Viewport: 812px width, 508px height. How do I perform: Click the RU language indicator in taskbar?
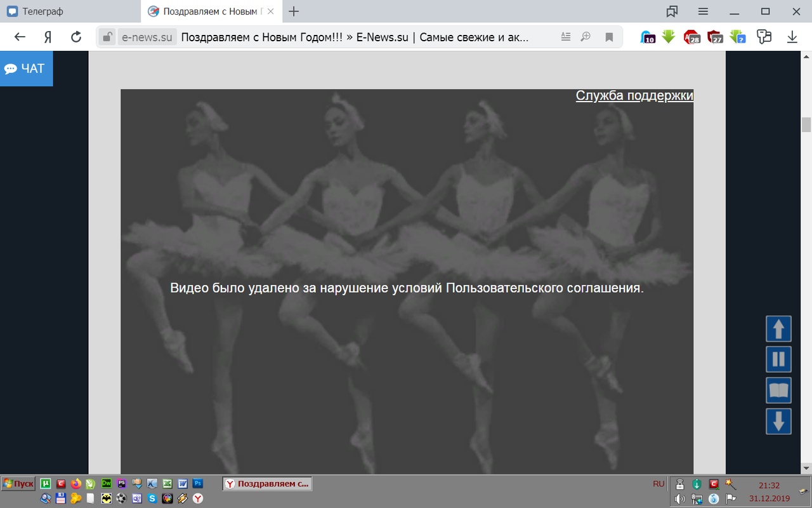(658, 484)
